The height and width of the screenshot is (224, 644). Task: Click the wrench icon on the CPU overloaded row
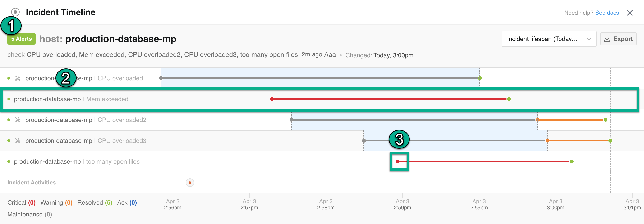pos(18,78)
